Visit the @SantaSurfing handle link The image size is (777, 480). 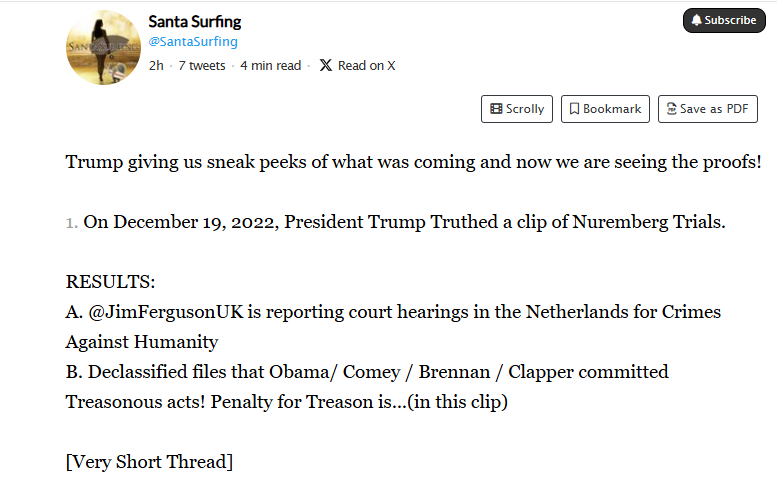[x=193, y=42]
